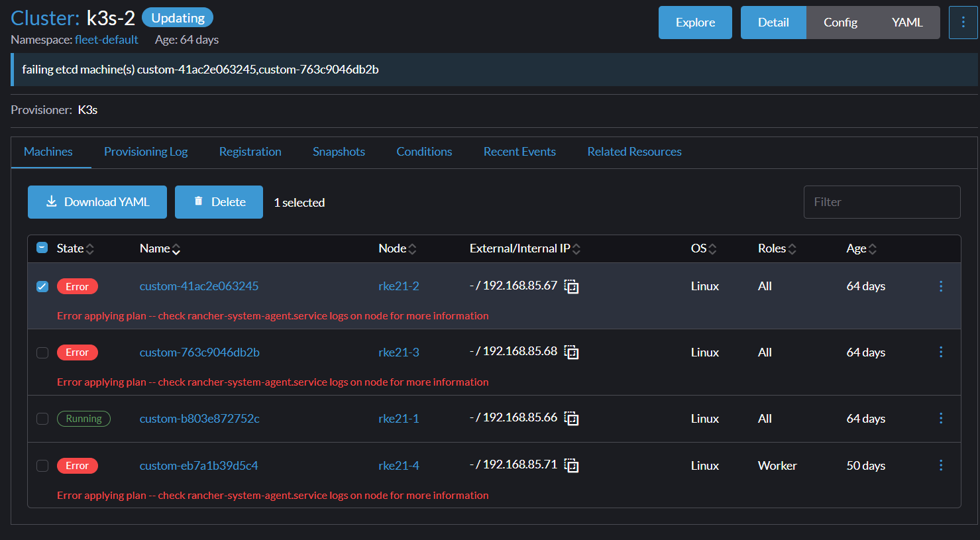Open the fleet-default namespace link
980x540 pixels.
(107, 40)
